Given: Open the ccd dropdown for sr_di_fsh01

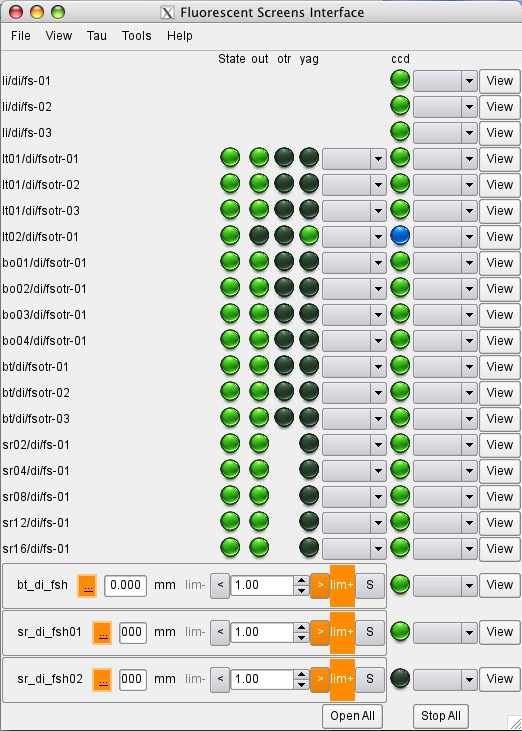Looking at the screenshot, I should (446, 632).
